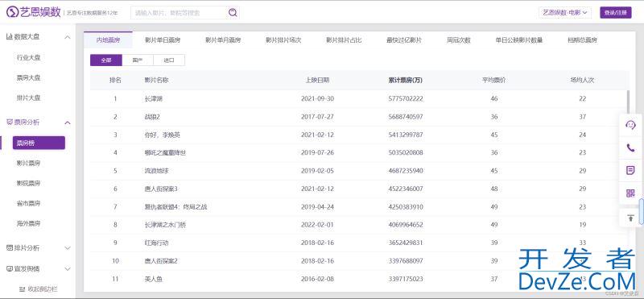Image resolution: width=644 pixels, height=299 pixels.
Task: Switch to the 最快过亿影片 tab
Action: tap(404, 40)
